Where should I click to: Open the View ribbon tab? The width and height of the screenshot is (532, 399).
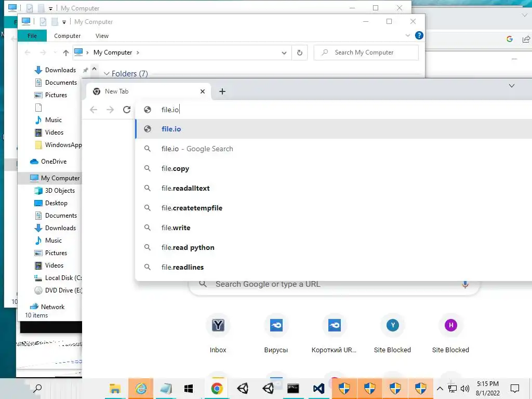coord(102,36)
